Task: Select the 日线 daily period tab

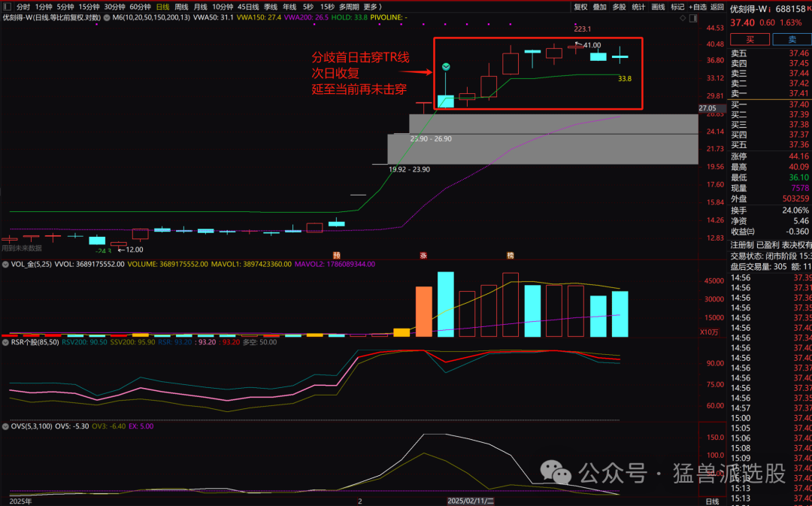Action: pos(162,7)
